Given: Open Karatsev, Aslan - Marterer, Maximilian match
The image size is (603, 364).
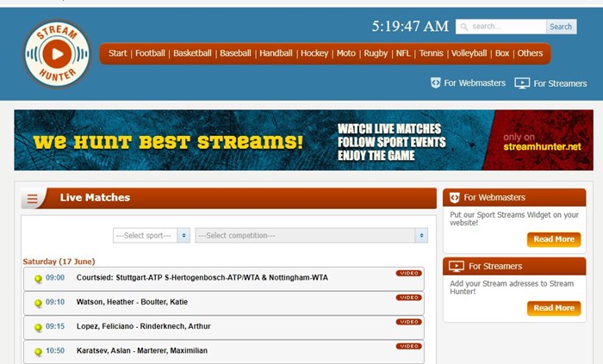Looking at the screenshot, I should [x=142, y=350].
